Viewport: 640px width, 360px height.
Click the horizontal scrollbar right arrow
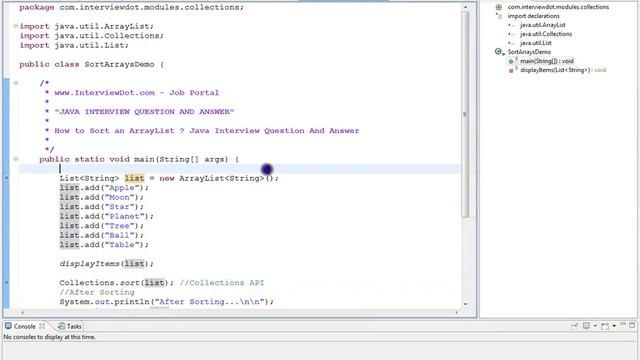pyautogui.click(x=456, y=312)
